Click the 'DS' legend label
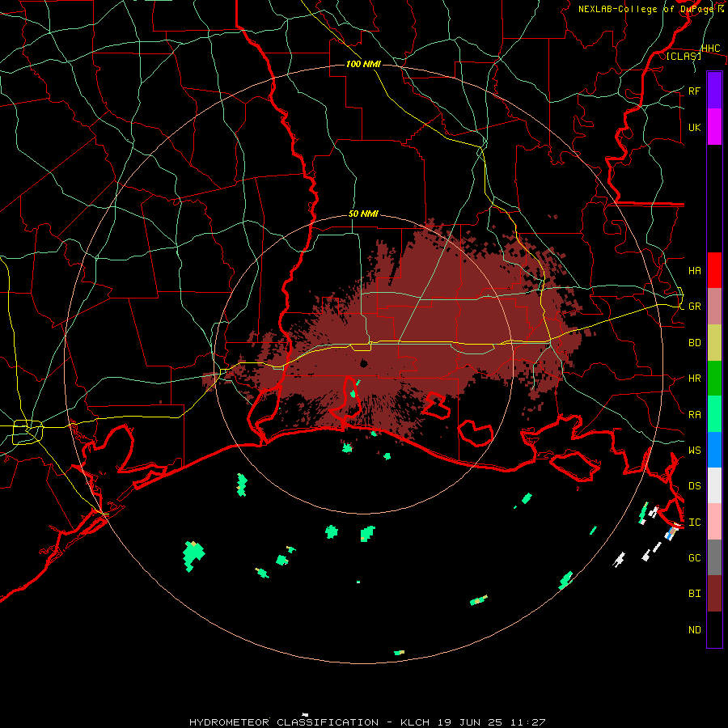 point(694,486)
